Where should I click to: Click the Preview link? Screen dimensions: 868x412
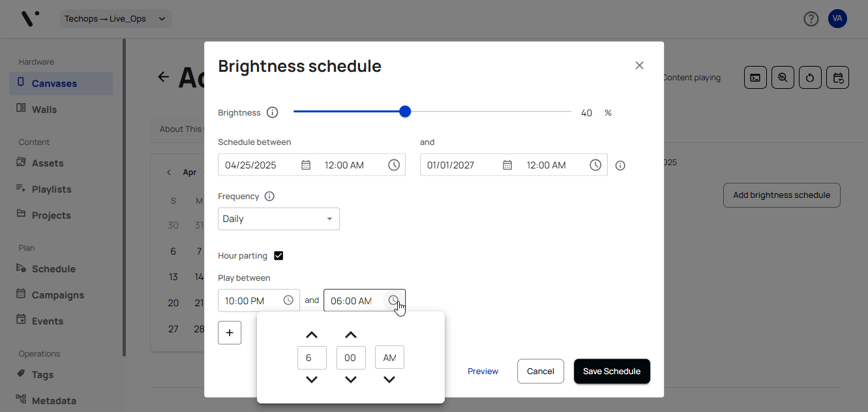[483, 371]
